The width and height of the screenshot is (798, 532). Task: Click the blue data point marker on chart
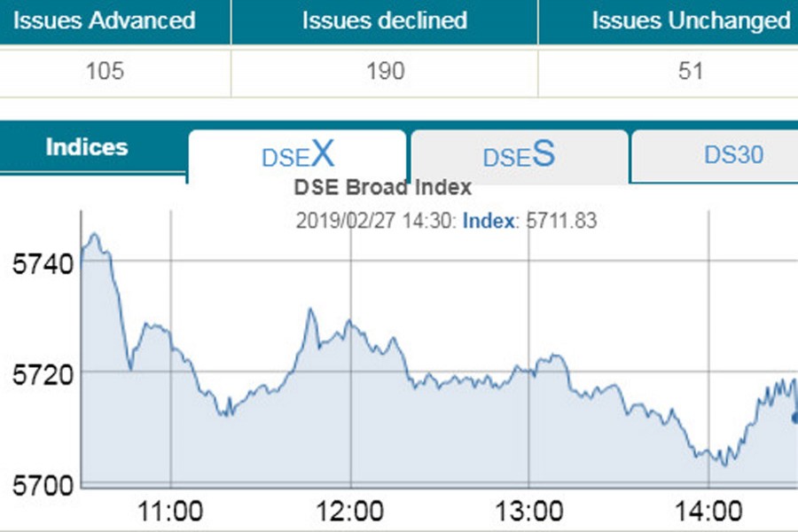[794, 418]
